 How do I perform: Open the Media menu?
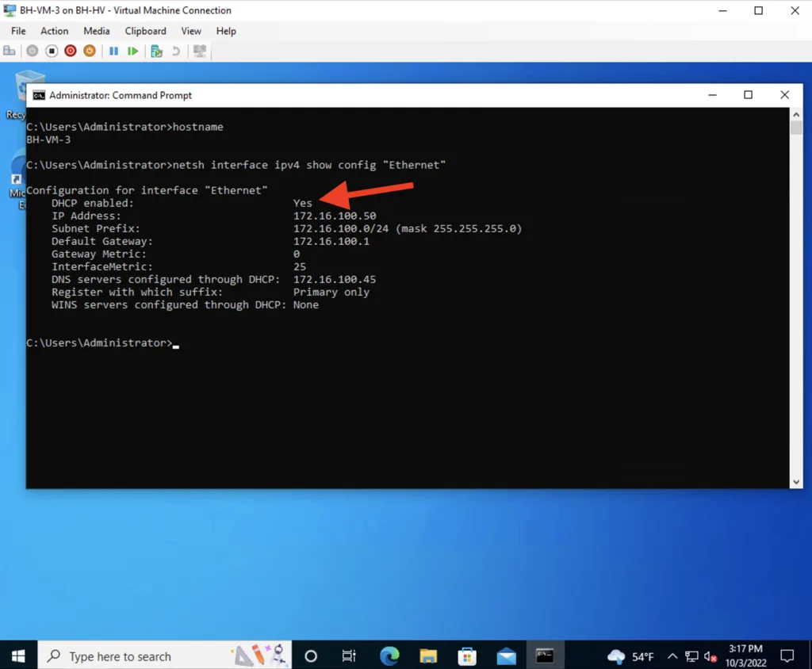(96, 31)
